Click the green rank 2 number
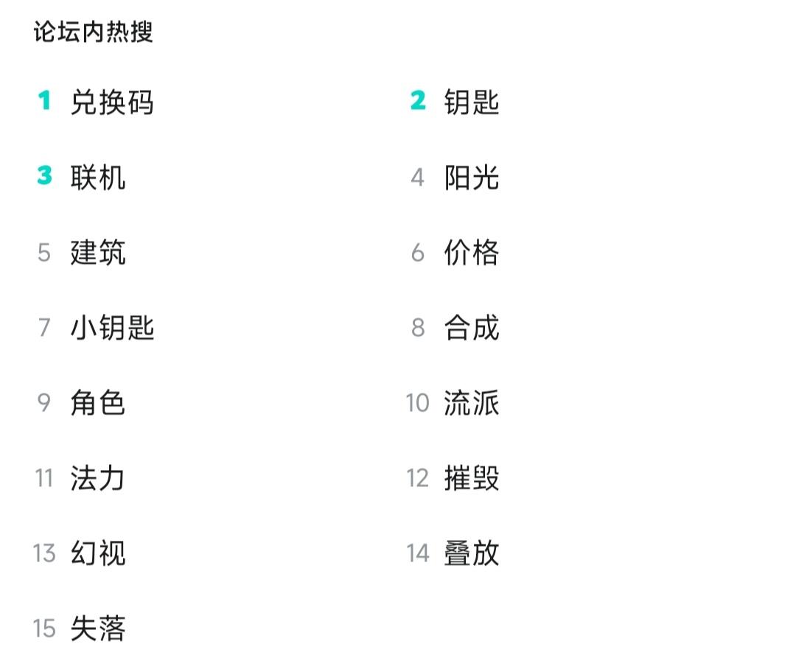The height and width of the screenshot is (672, 796). pos(418,100)
